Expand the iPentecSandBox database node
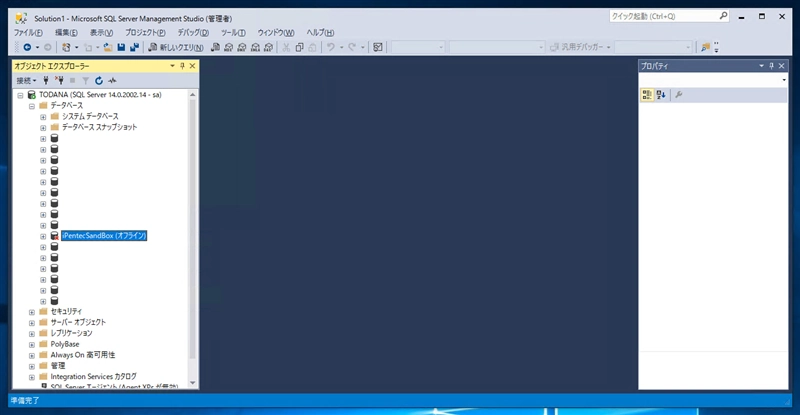Viewport: 800px width, 415px height. pos(43,236)
